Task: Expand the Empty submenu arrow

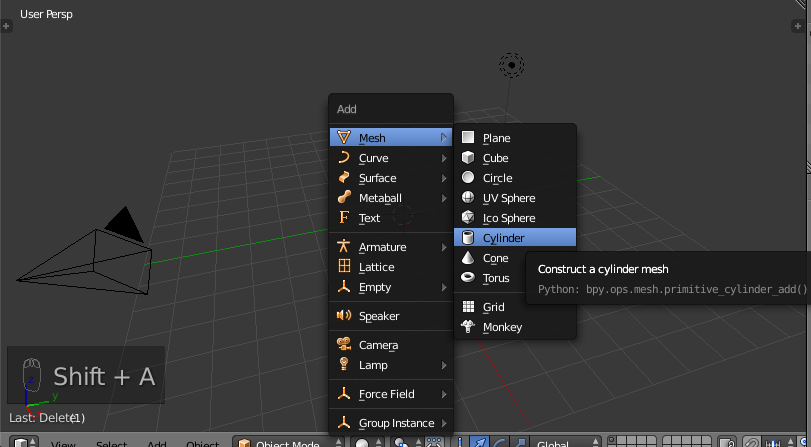Action: pos(444,287)
